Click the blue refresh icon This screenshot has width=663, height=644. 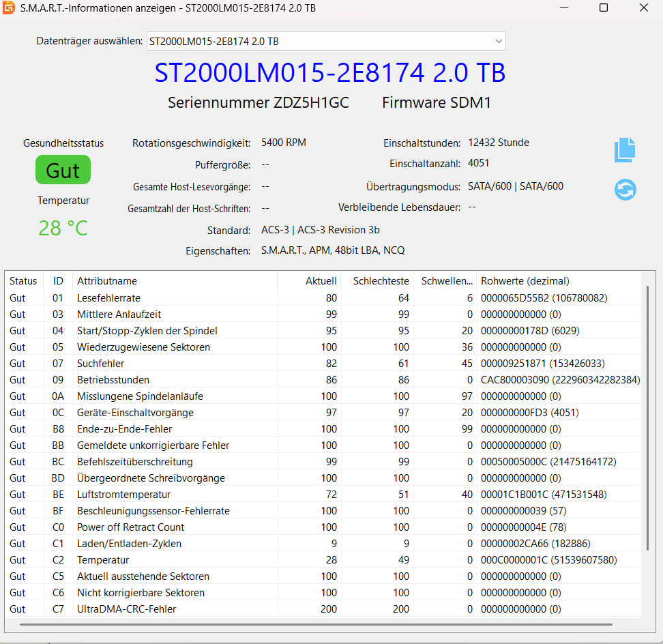point(625,189)
